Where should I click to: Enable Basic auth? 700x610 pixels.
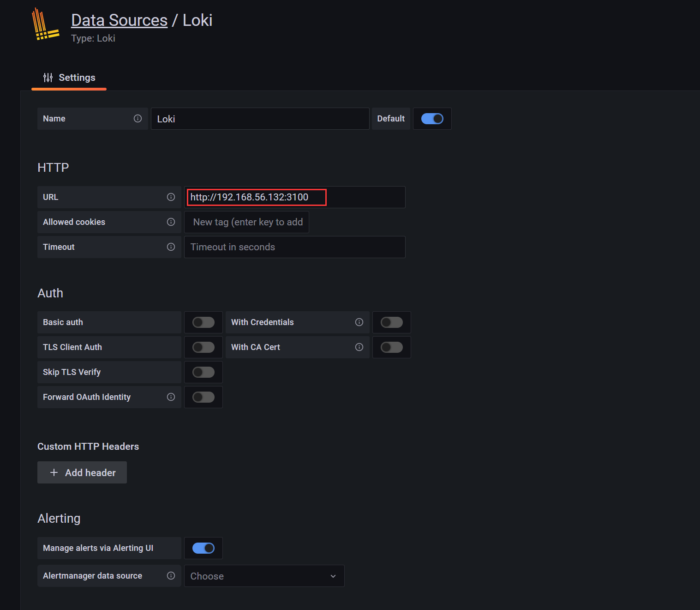tap(203, 322)
